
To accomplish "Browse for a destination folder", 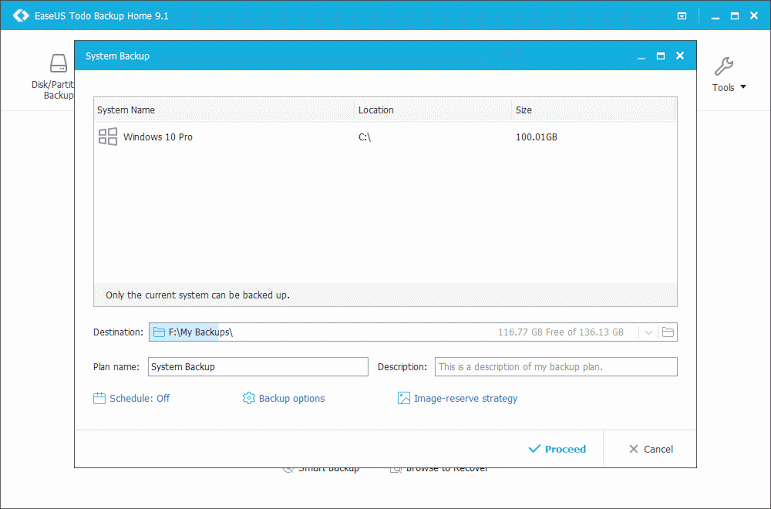I will [x=668, y=332].
